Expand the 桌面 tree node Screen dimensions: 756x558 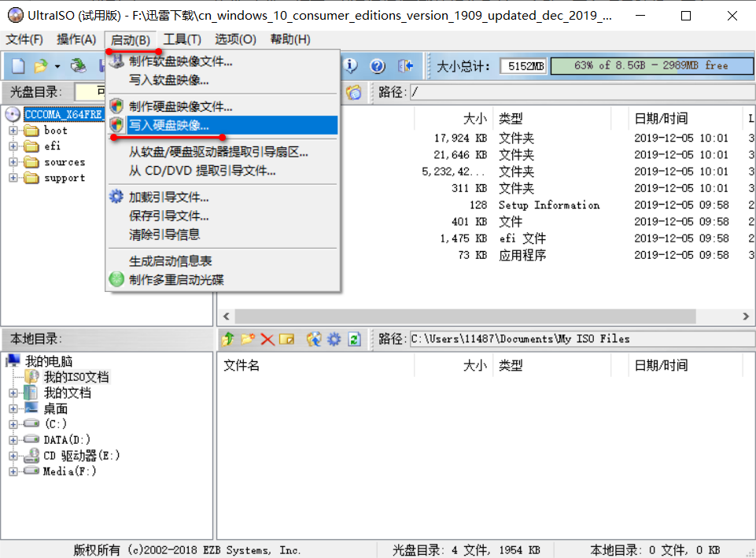click(13, 409)
